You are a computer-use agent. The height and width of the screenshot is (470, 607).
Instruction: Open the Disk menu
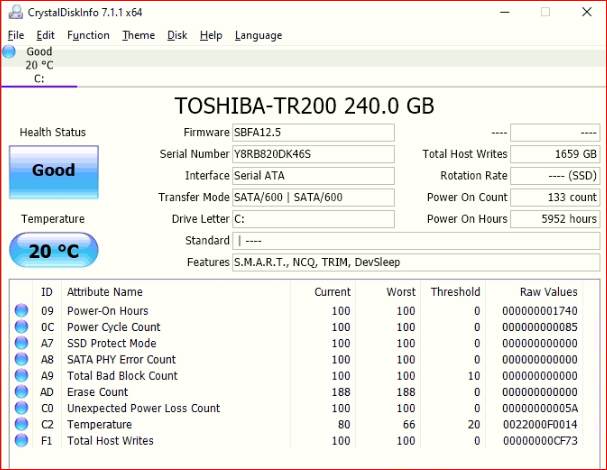177,35
